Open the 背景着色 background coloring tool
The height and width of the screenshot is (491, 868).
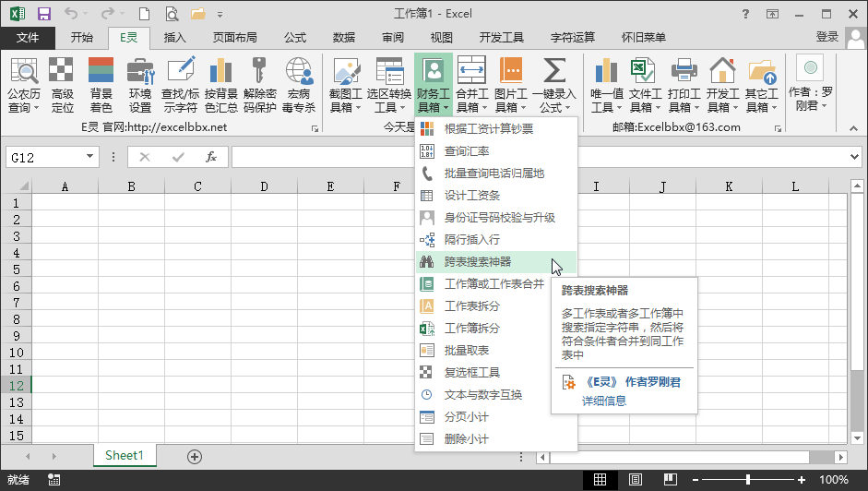(101, 85)
